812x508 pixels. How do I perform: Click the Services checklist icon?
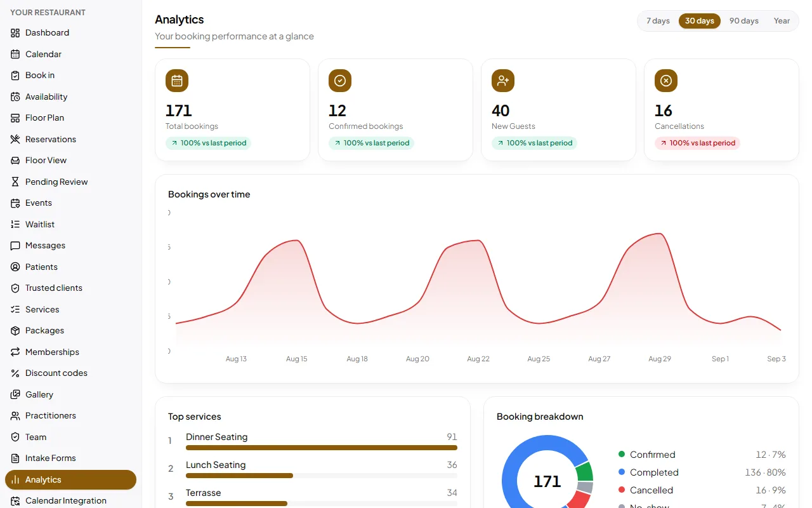click(x=15, y=309)
